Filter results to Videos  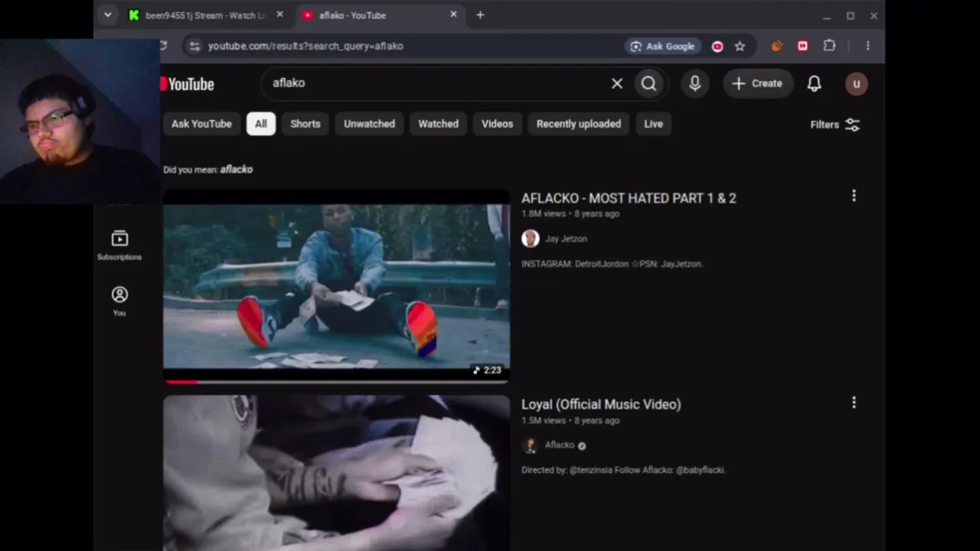(x=497, y=124)
